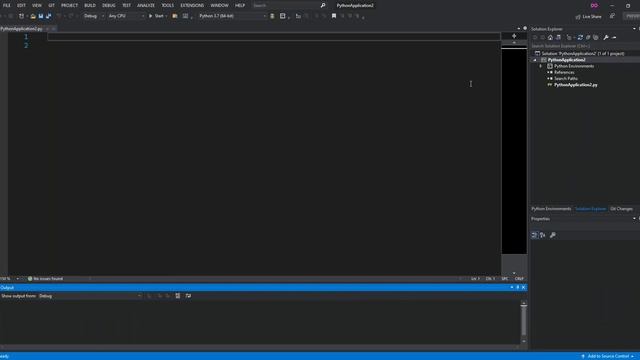Click the Live Share button
Screen dimensions: 640x360
coord(589,16)
